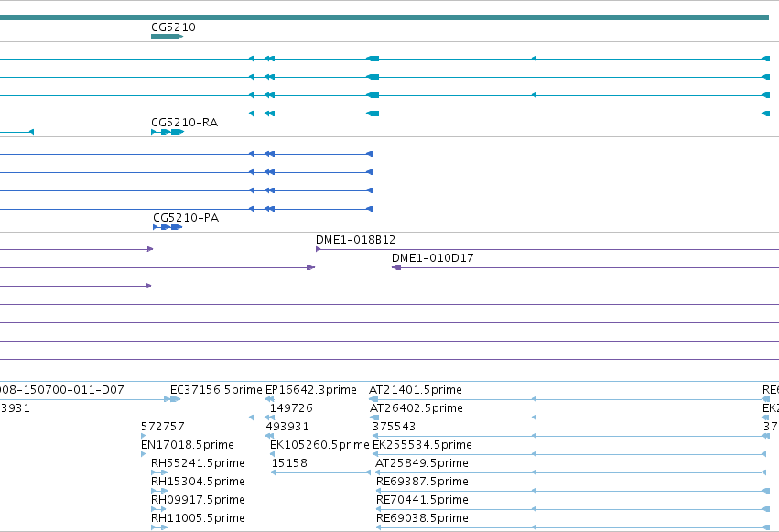Click the 15158 feature label

coord(289,463)
